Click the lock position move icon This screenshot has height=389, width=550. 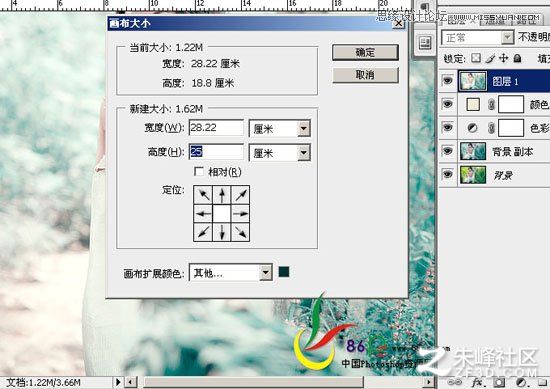tap(503, 58)
